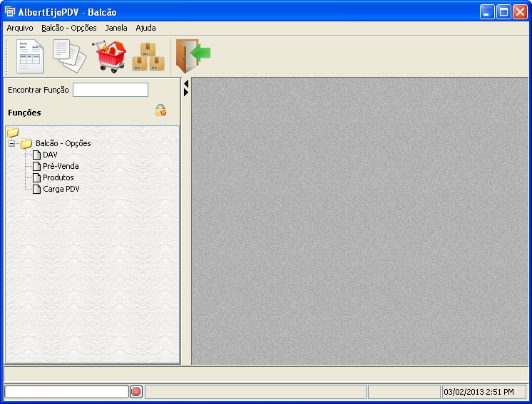Click the root folder icon in tree
Image resolution: width=532 pixels, height=404 pixels.
13,132
